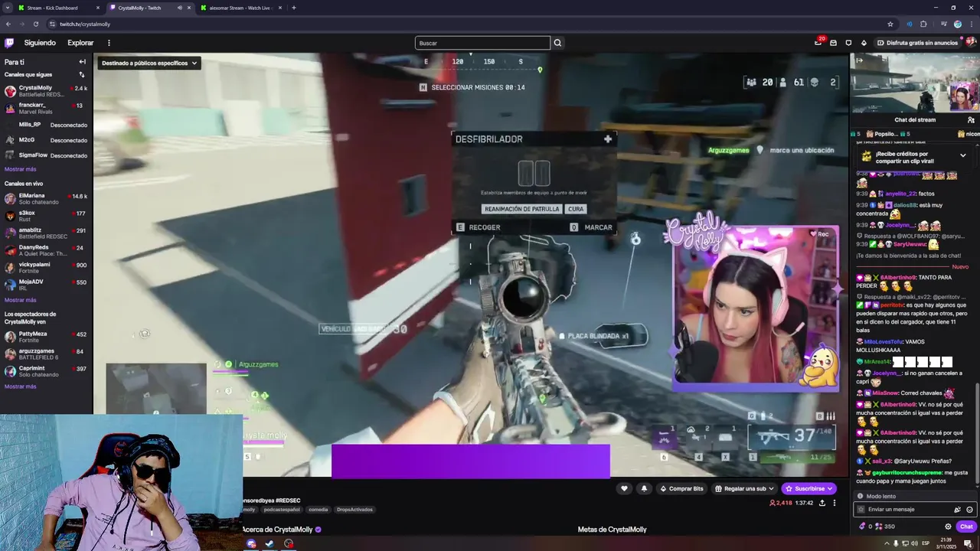Sort followed channels with the arrows icon
The width and height of the screenshot is (980, 551).
click(82, 74)
